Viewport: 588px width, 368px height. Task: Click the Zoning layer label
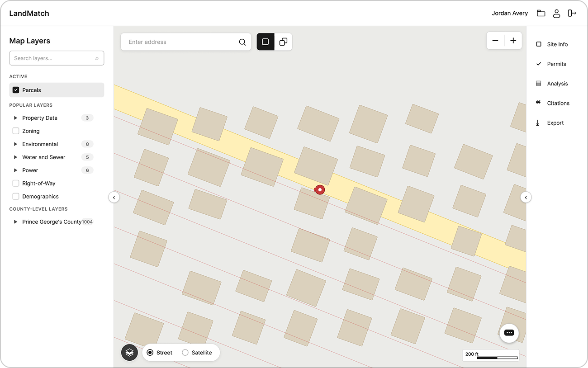[31, 131]
